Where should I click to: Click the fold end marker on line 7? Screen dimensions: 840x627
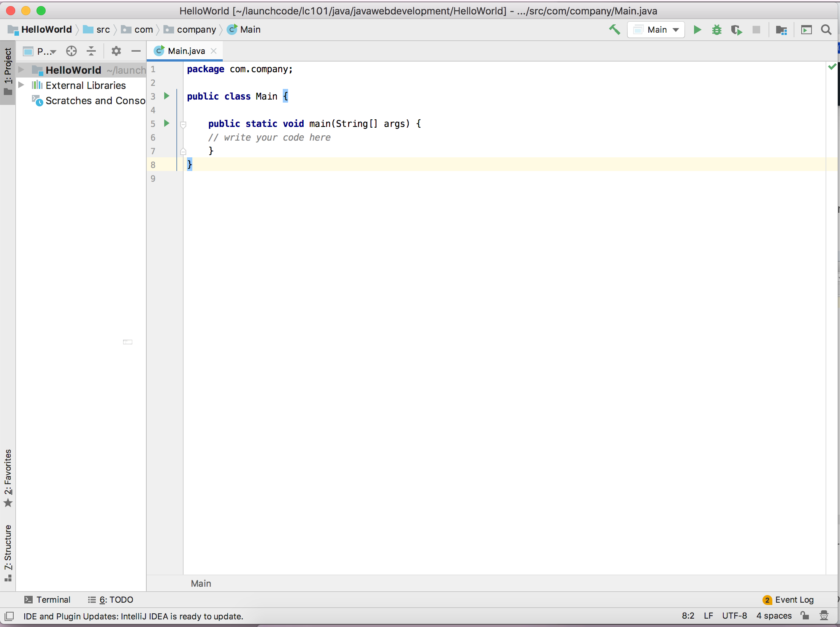tap(183, 151)
